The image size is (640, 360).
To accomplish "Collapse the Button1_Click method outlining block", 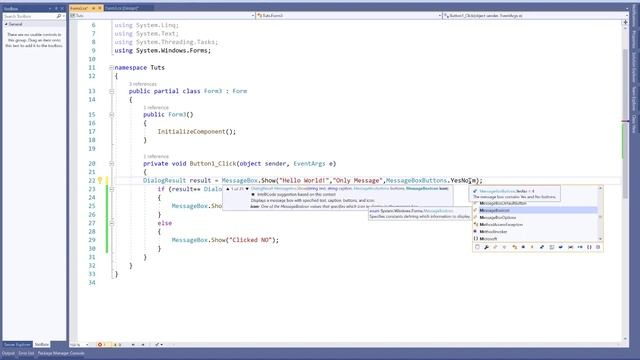I will (x=111, y=164).
